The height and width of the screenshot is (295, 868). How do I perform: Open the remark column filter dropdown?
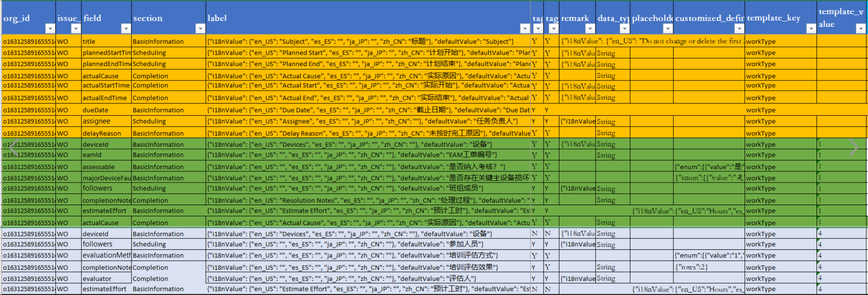coord(590,29)
